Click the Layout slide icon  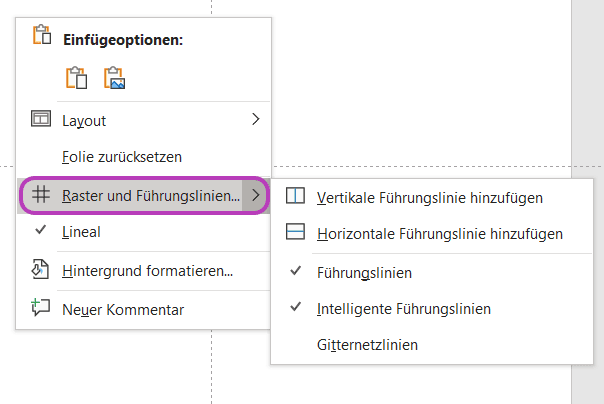coord(41,119)
